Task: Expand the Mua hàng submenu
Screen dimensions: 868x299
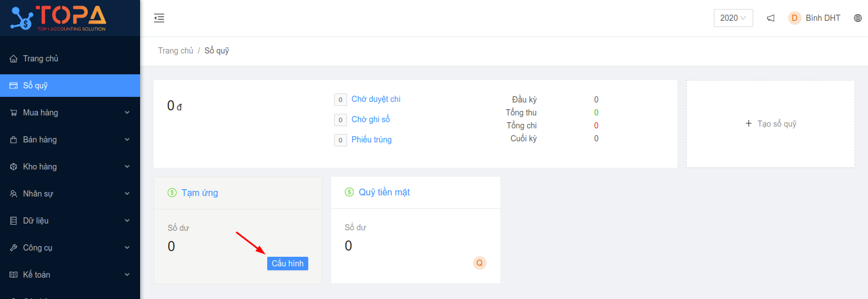Action: coord(70,113)
